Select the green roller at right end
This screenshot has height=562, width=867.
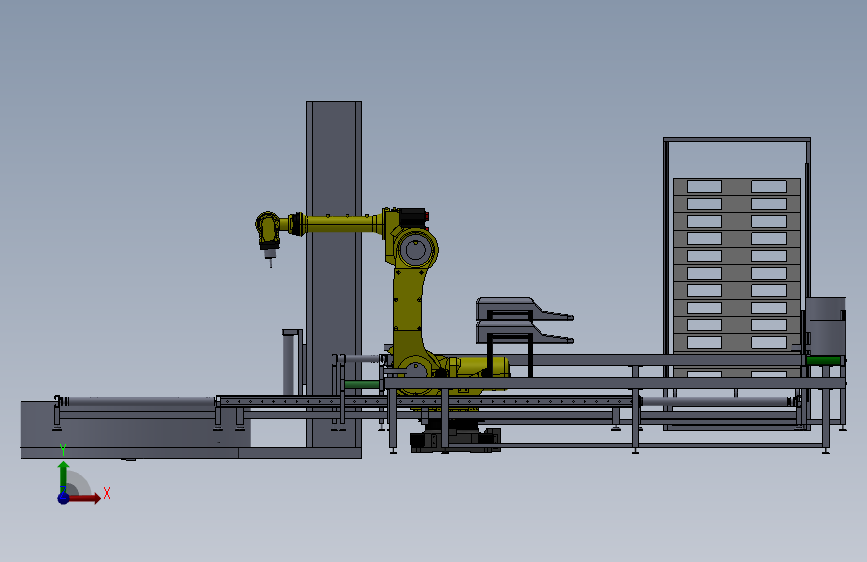[x=824, y=361]
